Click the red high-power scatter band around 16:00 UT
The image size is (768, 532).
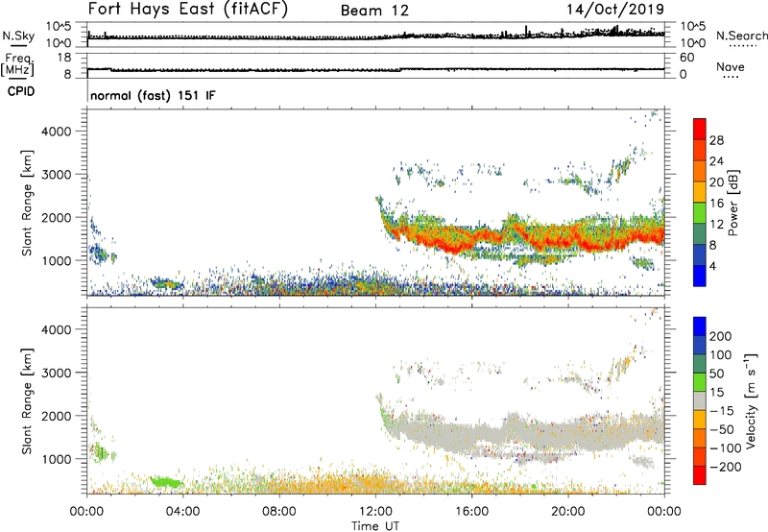[472, 237]
